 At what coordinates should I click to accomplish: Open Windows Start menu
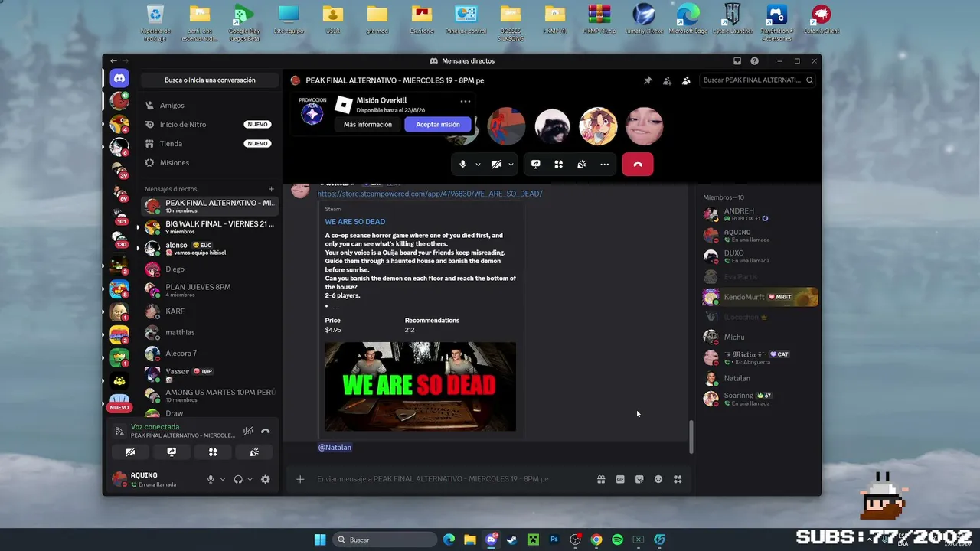coord(320,540)
